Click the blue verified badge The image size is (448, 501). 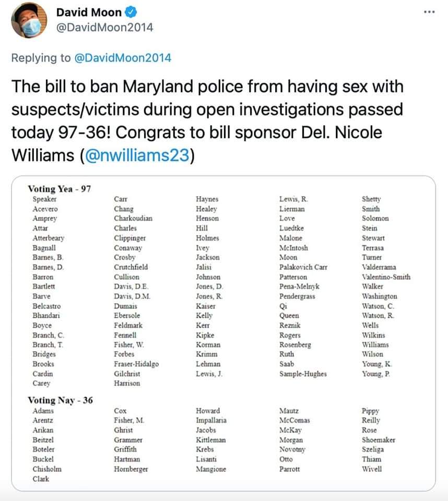(x=131, y=13)
